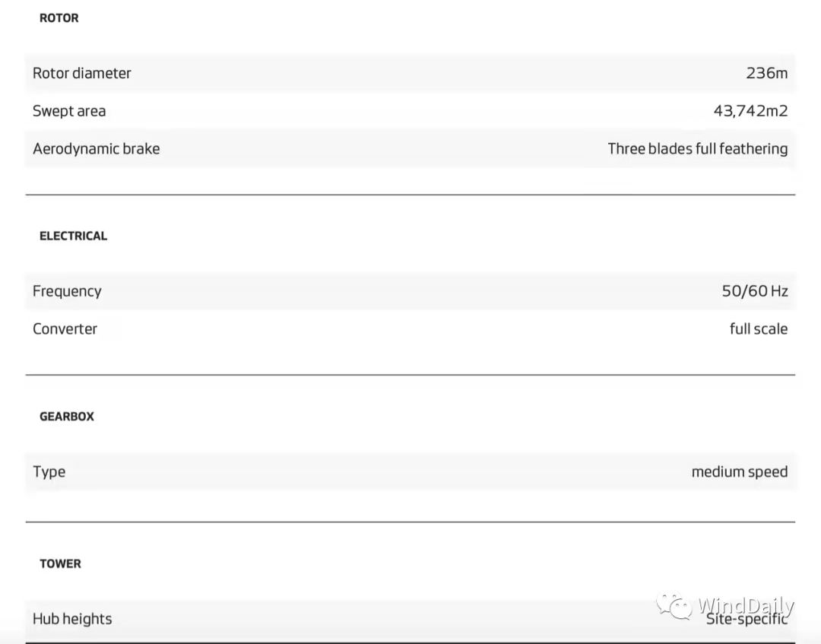821x644 pixels.
Task: Select the medium speed gearbox value
Action: [x=739, y=472]
